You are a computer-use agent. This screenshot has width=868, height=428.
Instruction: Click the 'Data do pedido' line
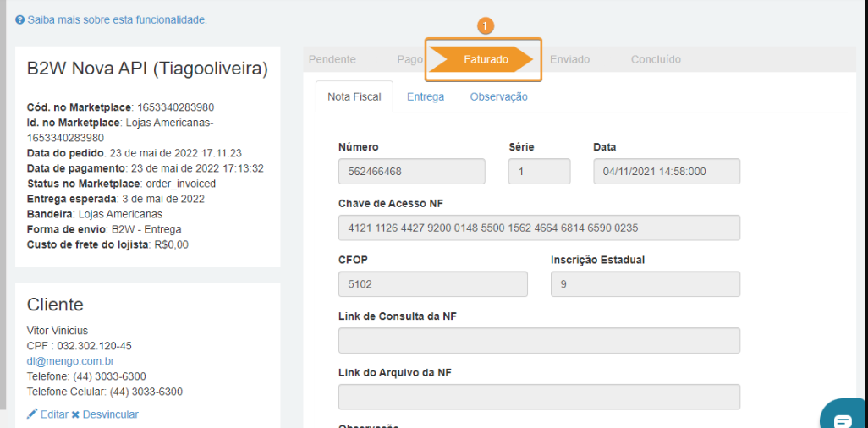coord(134,153)
